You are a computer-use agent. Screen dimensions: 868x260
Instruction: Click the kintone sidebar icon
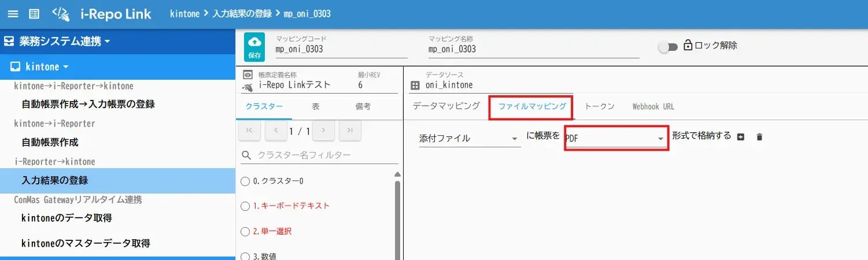tap(16, 66)
